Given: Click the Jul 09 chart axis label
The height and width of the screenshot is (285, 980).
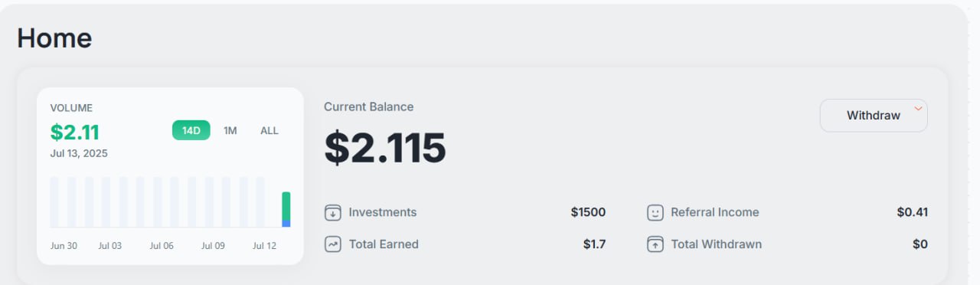Looking at the screenshot, I should click(213, 246).
